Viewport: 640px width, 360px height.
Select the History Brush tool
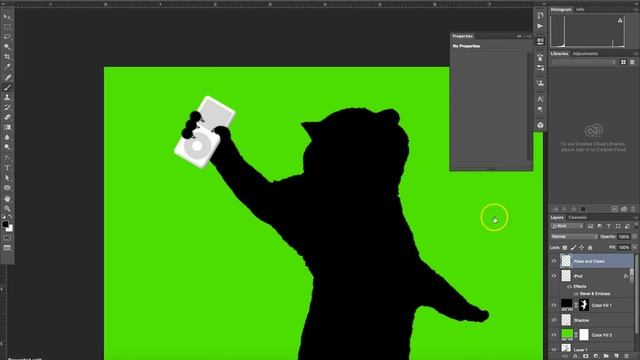pyautogui.click(x=7, y=107)
